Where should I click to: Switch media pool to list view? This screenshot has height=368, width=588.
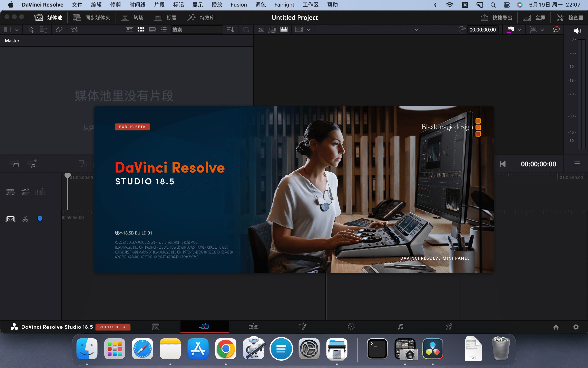click(164, 30)
